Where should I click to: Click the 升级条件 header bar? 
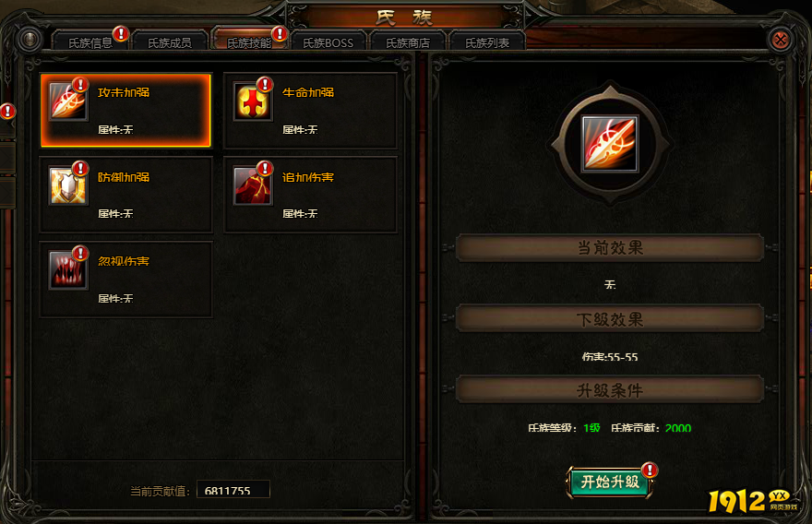click(x=610, y=390)
